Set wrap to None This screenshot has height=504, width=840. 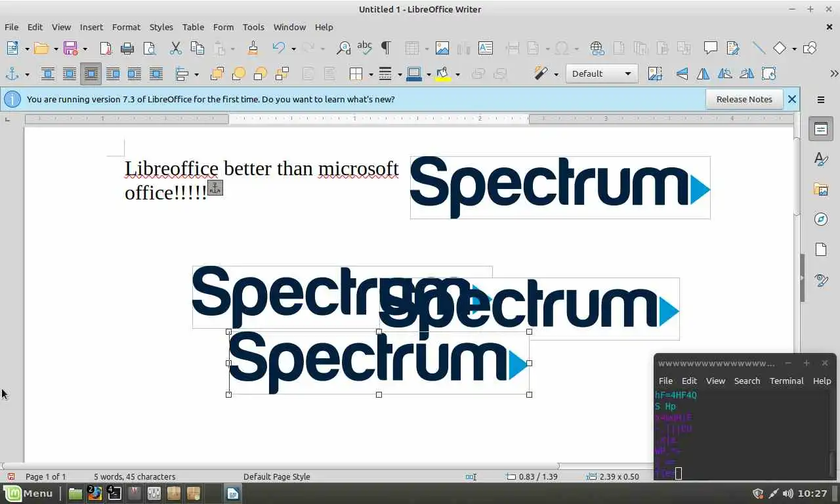pyautogui.click(x=48, y=73)
